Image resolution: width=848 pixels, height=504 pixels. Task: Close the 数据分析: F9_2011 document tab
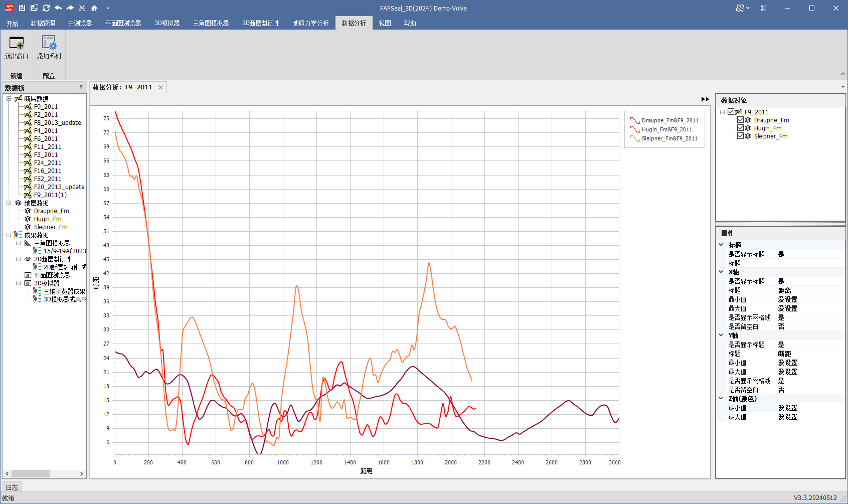(x=160, y=87)
